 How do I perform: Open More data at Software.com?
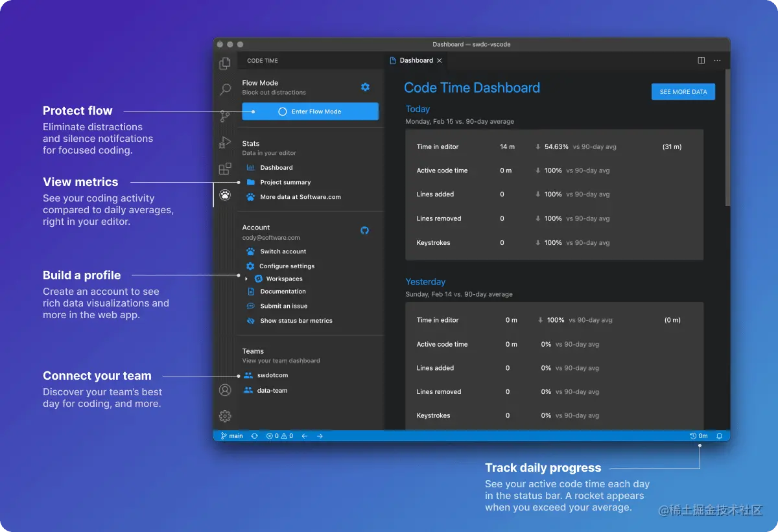pyautogui.click(x=300, y=197)
